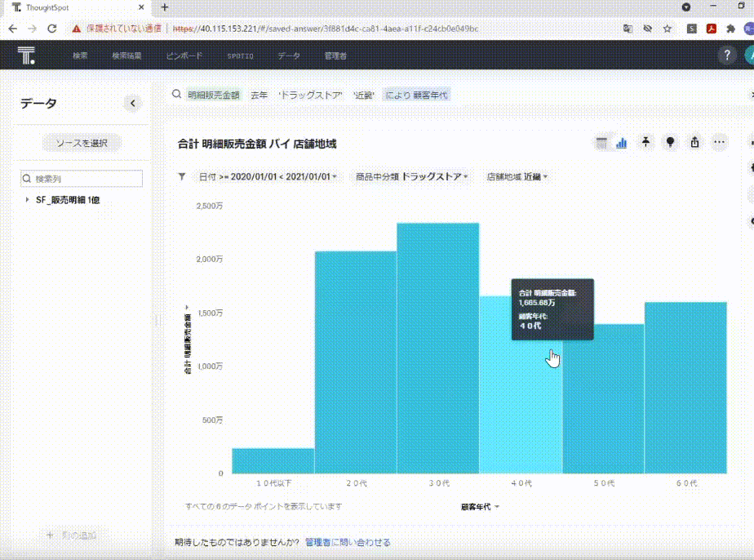Click the 管理者に問い合わせる link
754x560 pixels.
[348, 542]
